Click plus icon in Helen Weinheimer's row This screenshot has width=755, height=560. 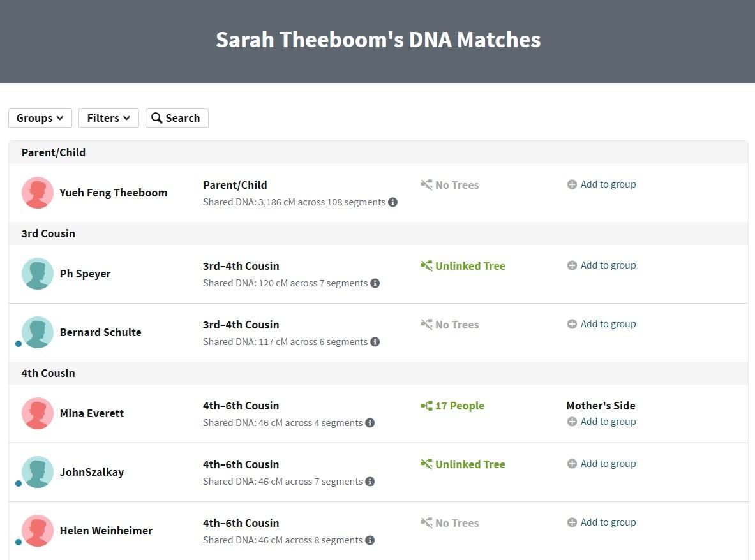(x=572, y=522)
